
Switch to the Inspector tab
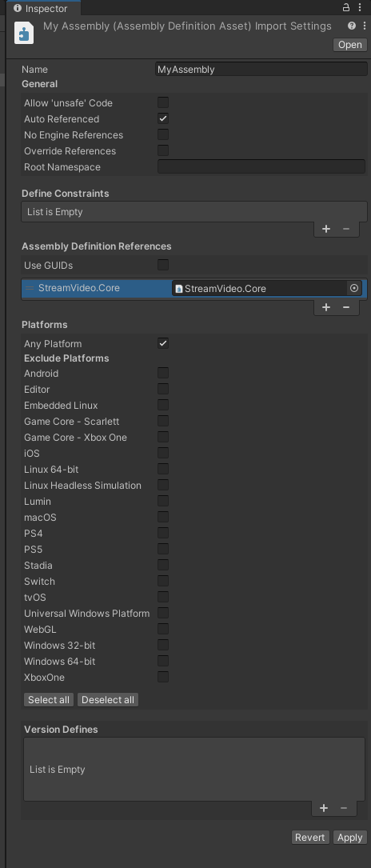(x=43, y=8)
